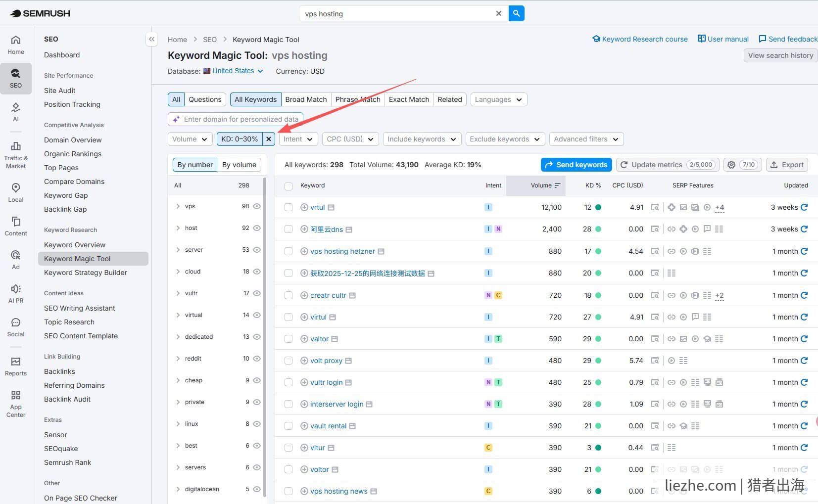The width and height of the screenshot is (818, 504).
Task: Tick the select-all keywords checkbox
Action: coord(289,186)
